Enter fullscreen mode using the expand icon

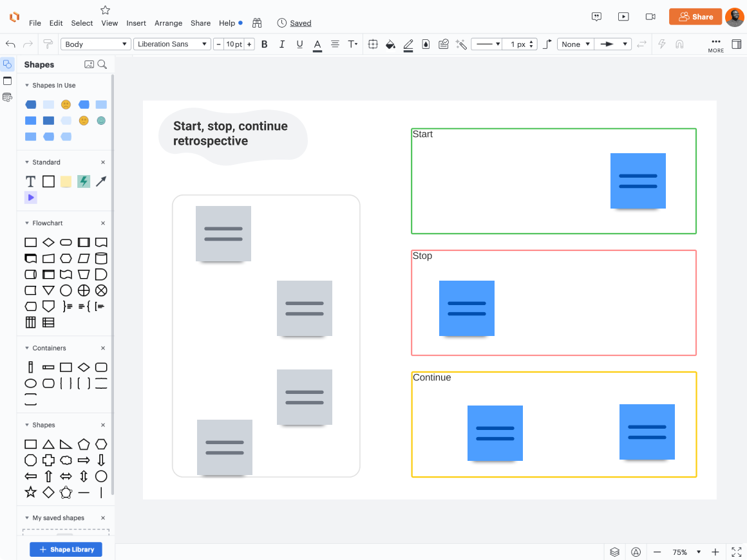pyautogui.click(x=737, y=552)
